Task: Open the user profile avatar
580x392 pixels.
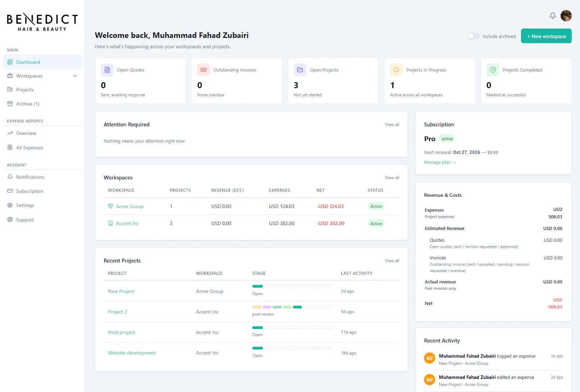Action: (566, 16)
